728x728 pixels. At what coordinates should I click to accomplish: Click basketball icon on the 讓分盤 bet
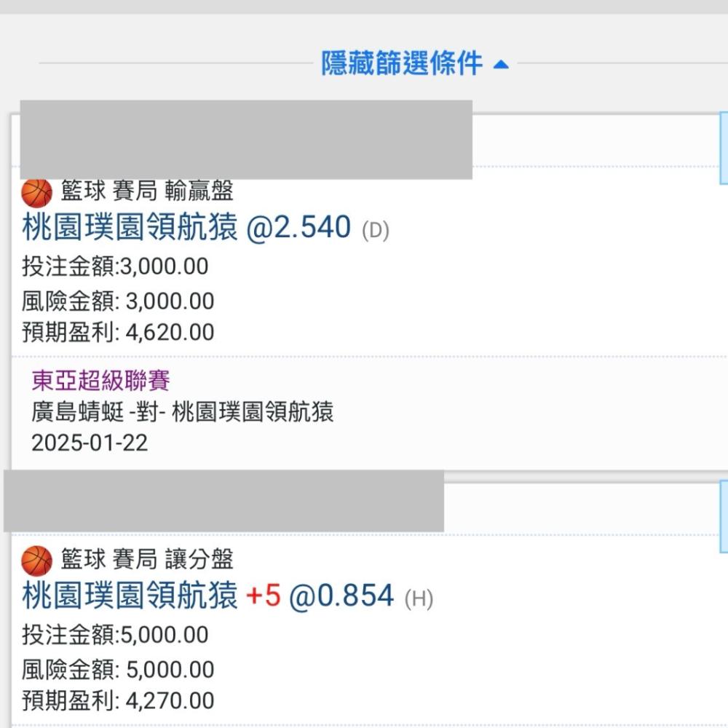(x=36, y=561)
